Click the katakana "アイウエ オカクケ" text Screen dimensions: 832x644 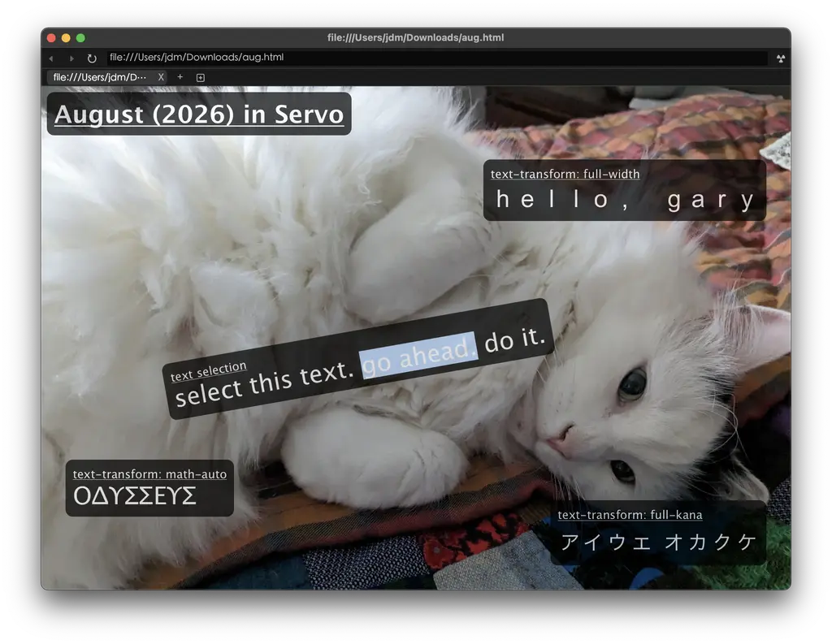pyautogui.click(x=658, y=542)
